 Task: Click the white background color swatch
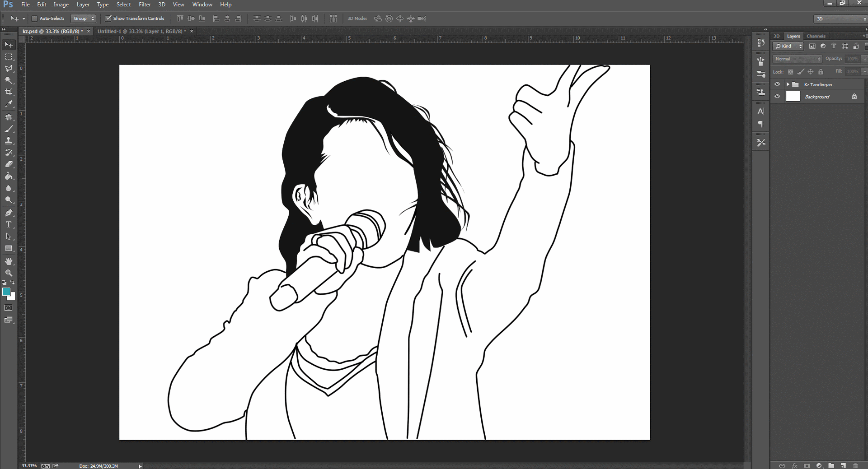pos(12,297)
